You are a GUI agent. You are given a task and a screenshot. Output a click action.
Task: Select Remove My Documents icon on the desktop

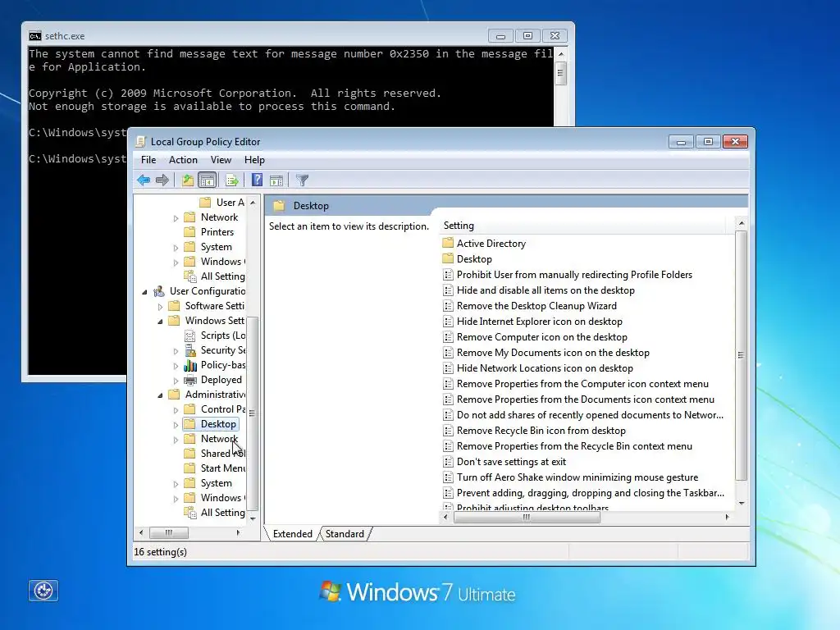(553, 353)
